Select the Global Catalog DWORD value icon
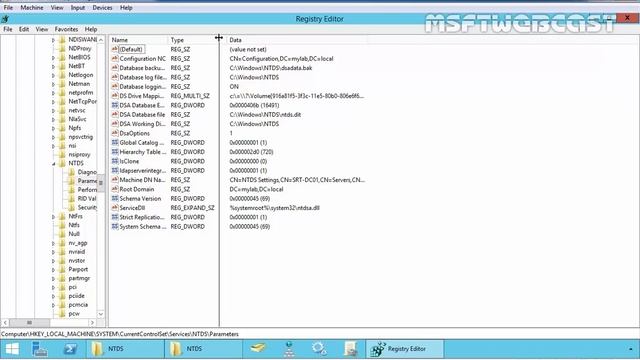Viewport: 640px width, 360px height. pos(115,142)
